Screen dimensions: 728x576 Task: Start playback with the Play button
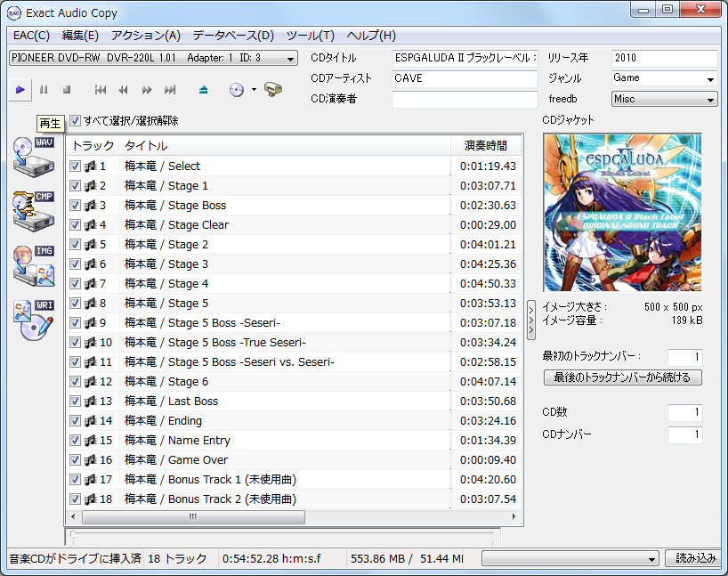[x=20, y=90]
